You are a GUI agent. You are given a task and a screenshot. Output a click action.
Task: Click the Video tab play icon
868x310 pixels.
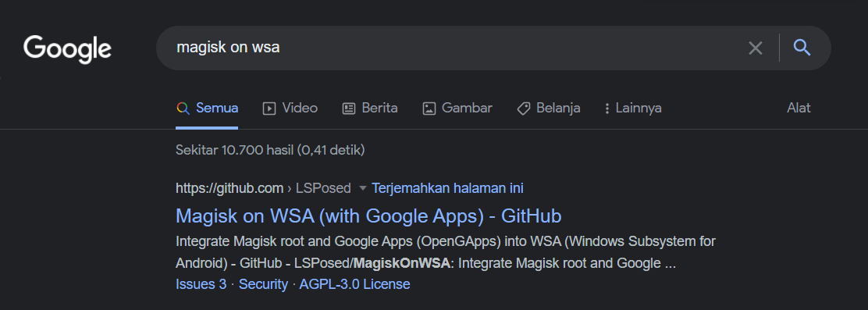(x=269, y=109)
